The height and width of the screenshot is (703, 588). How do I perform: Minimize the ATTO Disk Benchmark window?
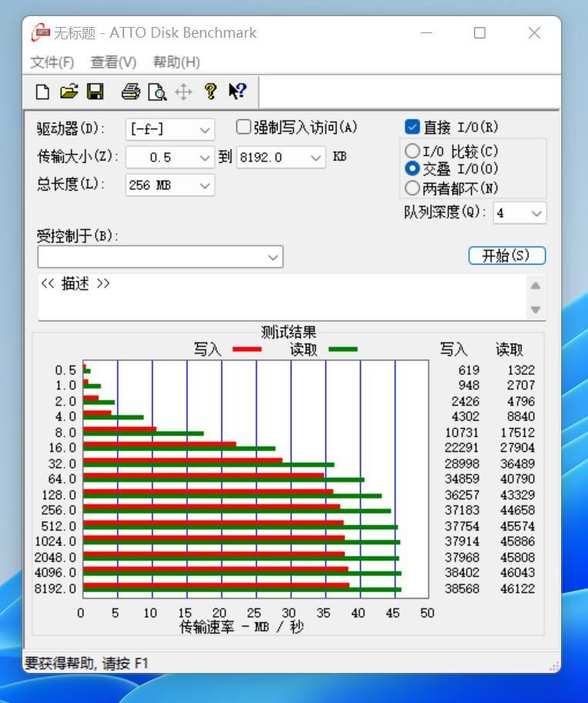(x=427, y=32)
